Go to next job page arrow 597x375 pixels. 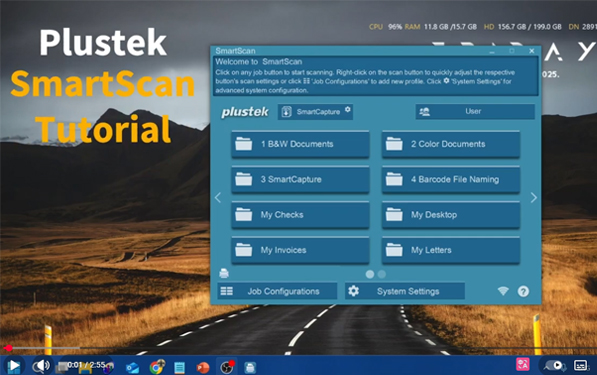click(533, 198)
